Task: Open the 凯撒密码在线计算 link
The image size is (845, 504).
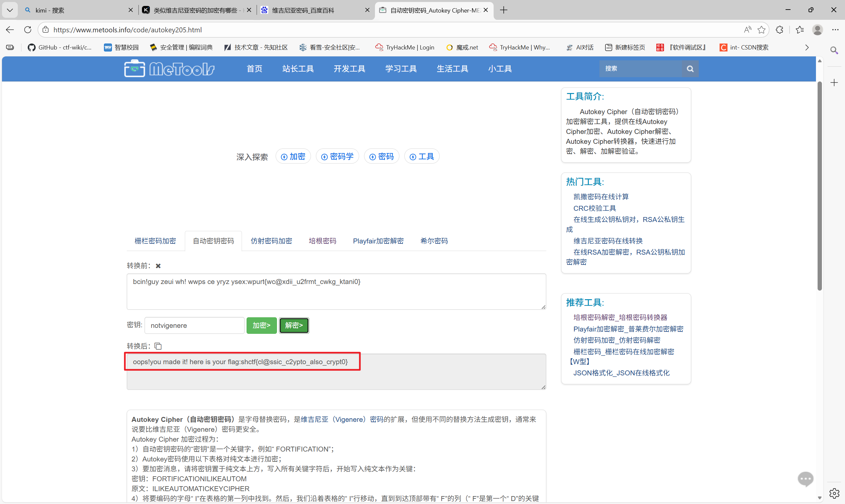Action: 601,197
